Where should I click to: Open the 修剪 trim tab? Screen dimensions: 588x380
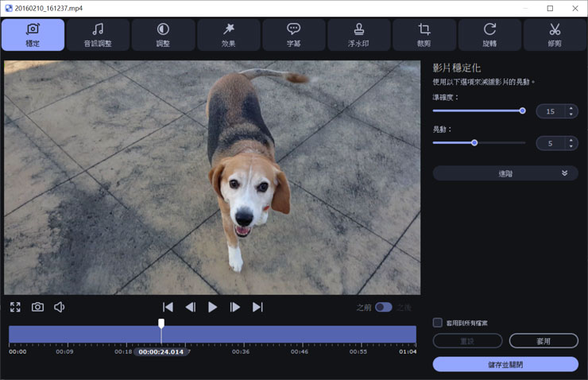click(555, 35)
